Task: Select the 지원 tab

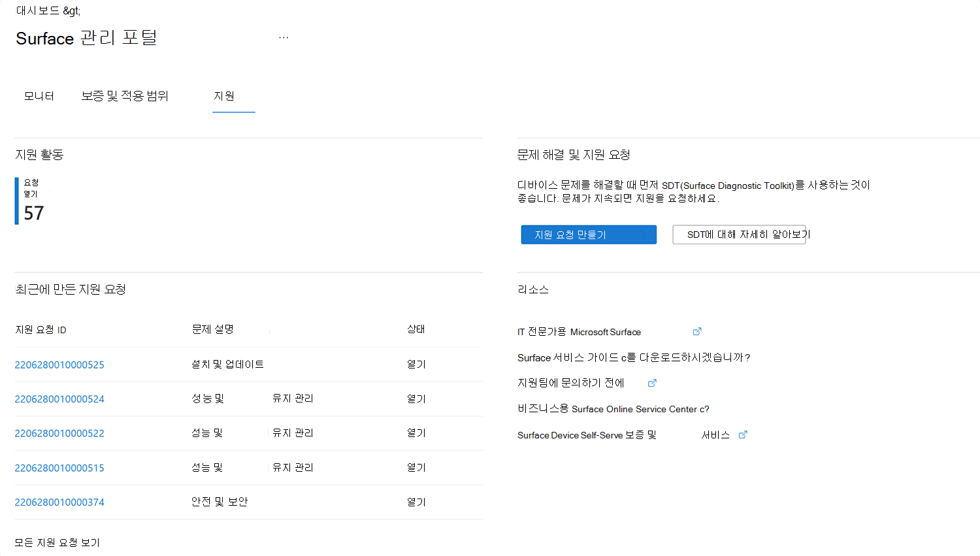Action: [224, 96]
